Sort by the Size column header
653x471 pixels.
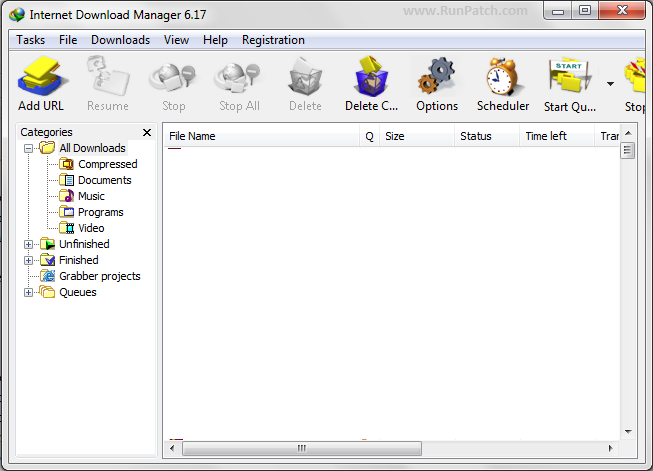tap(416, 136)
